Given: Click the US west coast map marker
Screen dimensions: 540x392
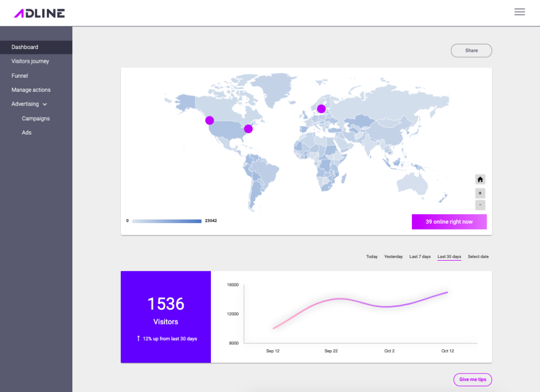Looking at the screenshot, I should click(209, 120).
